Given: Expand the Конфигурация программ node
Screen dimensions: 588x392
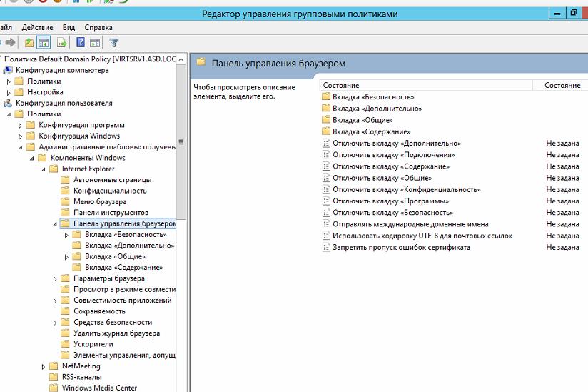Looking at the screenshot, I should point(21,125).
